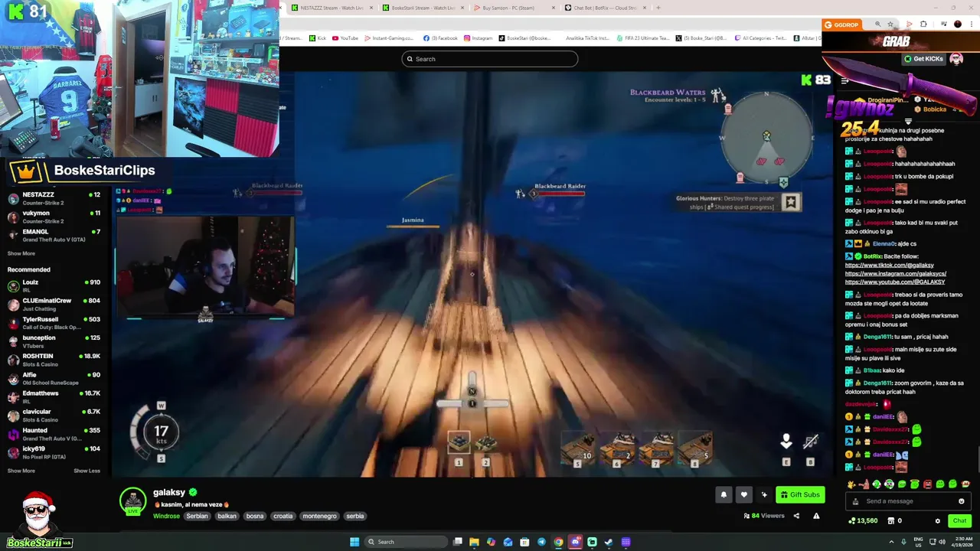Open EMANGL channel in sidebar
980x551 pixels.
point(54,235)
